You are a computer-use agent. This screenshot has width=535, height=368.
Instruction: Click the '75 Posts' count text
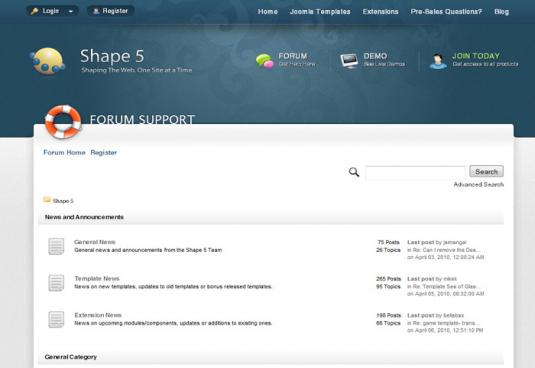[x=389, y=242]
